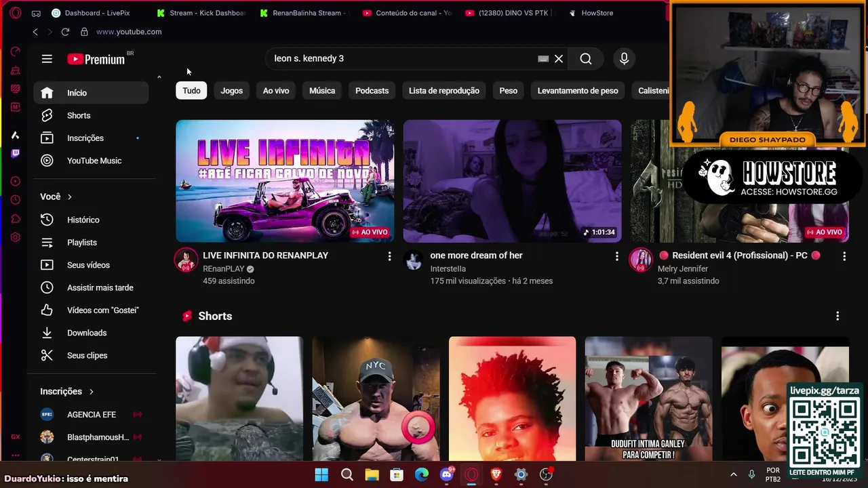Open more options for Resident evil 4 video

pos(844,256)
